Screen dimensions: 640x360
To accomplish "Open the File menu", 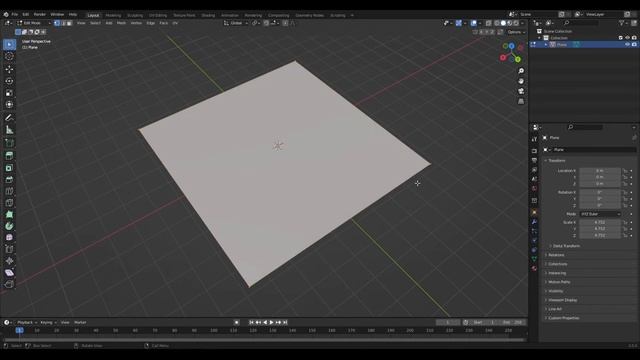I will [15, 14].
